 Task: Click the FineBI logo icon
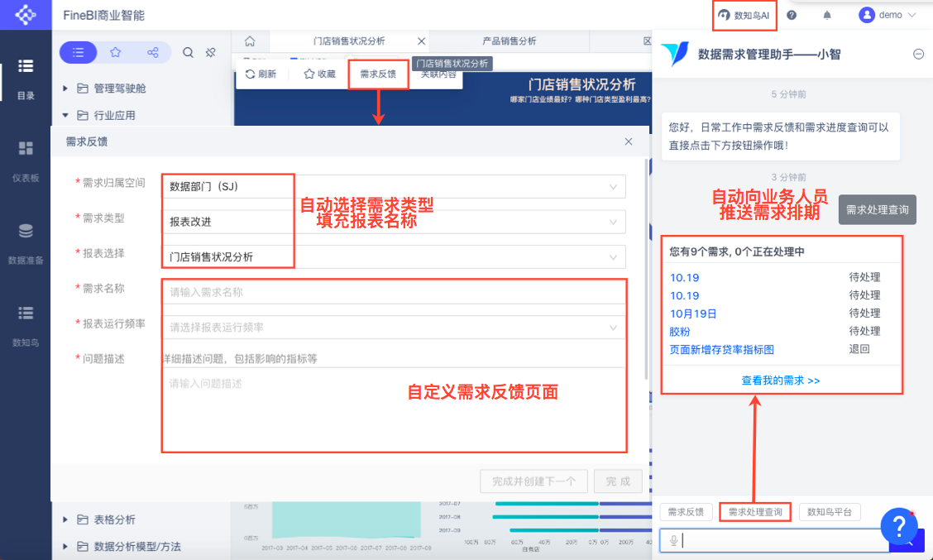[26, 14]
